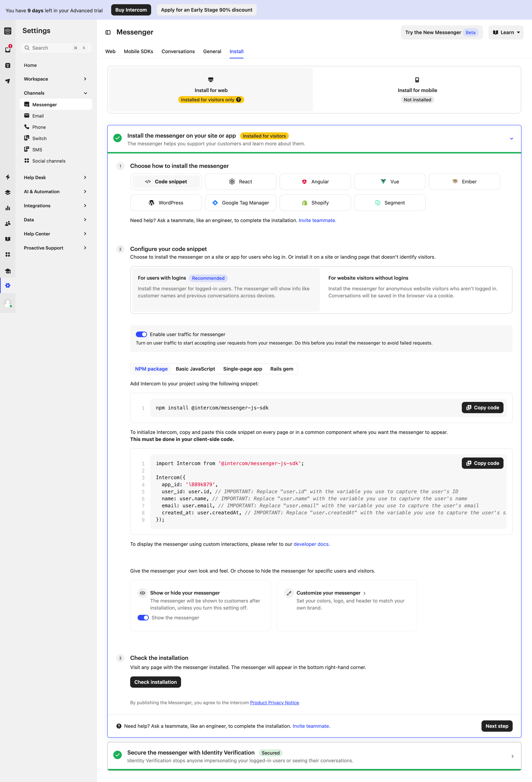This screenshot has width=532, height=782.
Task: Choose For website visitors without logins option
Action: [416, 290]
